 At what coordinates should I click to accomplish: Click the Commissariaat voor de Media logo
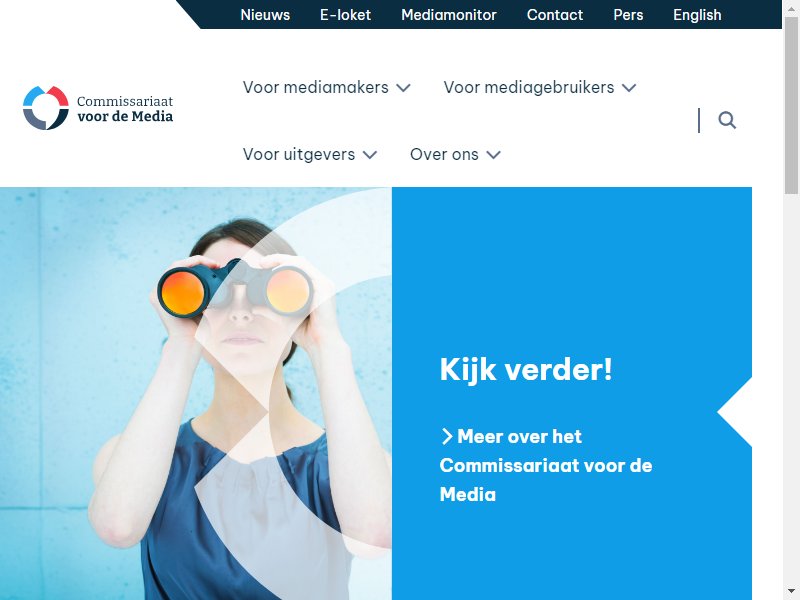coord(98,108)
